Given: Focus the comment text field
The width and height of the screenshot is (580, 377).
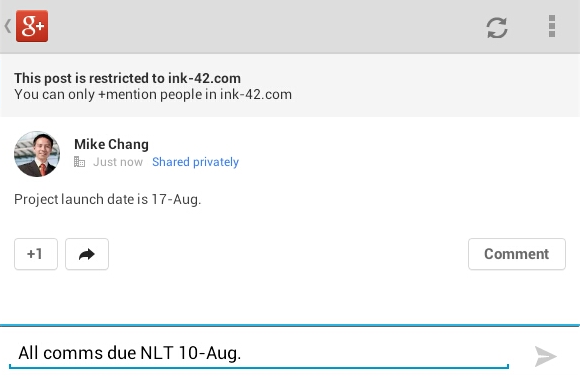Looking at the screenshot, I should point(259,353).
